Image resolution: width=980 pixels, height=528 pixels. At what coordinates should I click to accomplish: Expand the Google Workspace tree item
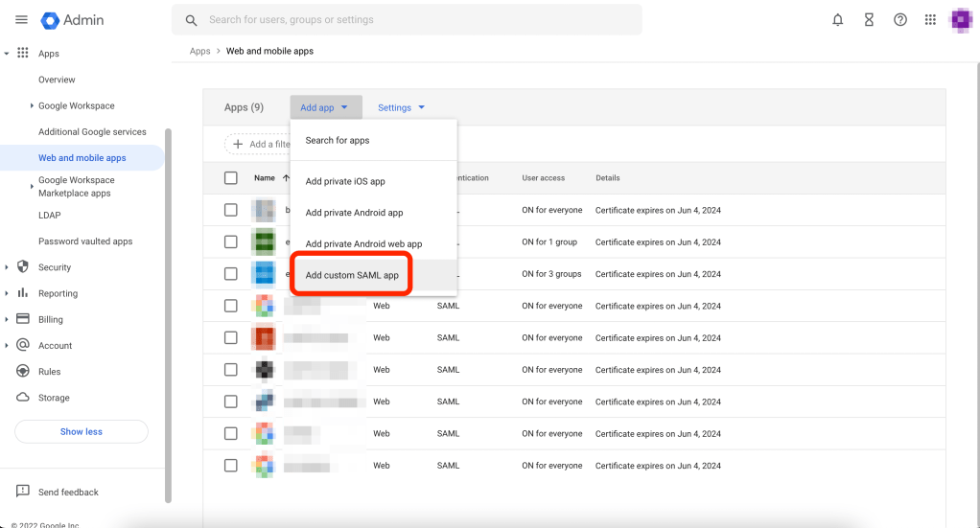click(x=32, y=106)
